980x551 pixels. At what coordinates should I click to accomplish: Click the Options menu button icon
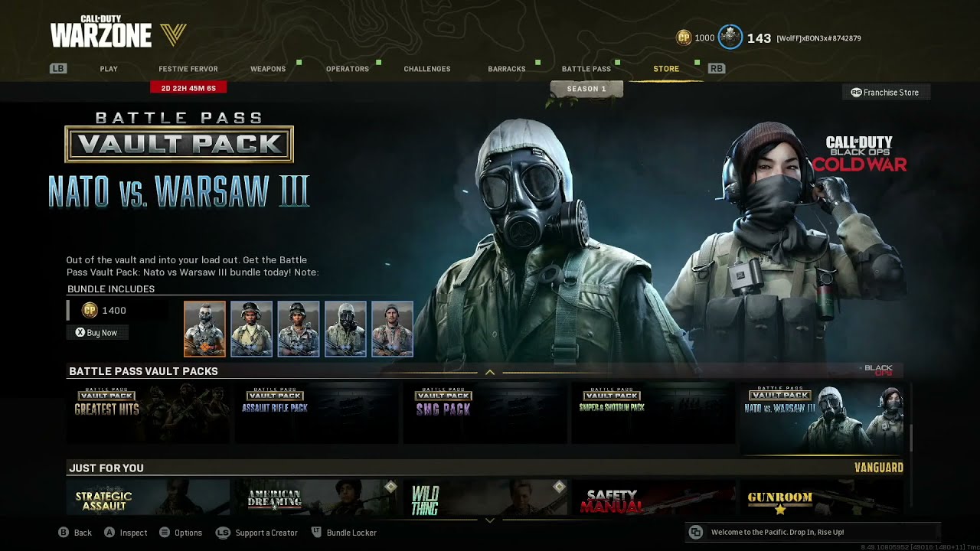click(x=164, y=533)
